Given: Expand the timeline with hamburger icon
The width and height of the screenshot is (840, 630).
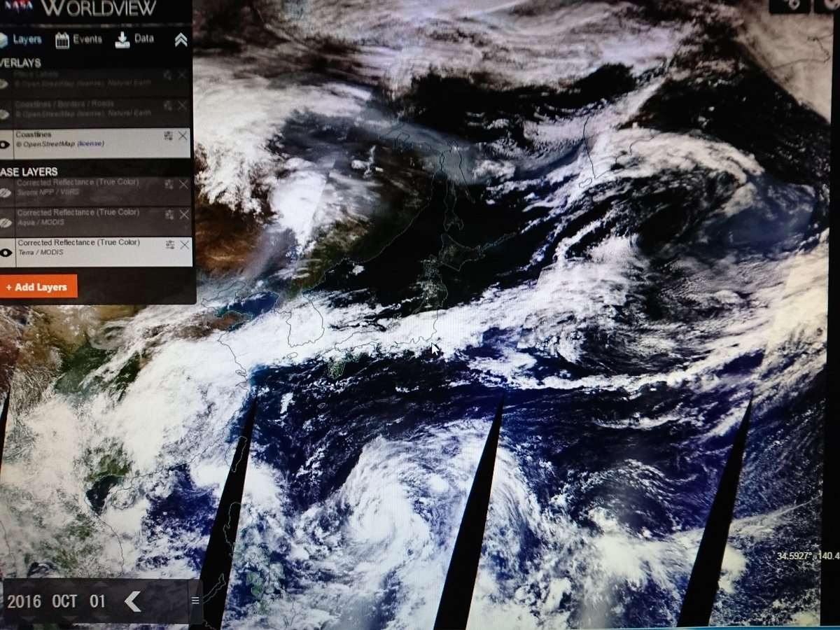Looking at the screenshot, I should point(195,601).
